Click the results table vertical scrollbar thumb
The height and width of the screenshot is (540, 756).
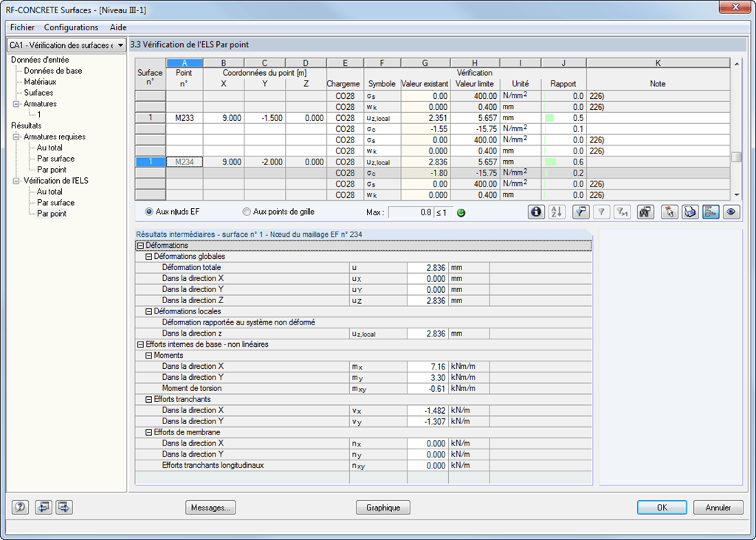pyautogui.click(x=736, y=157)
